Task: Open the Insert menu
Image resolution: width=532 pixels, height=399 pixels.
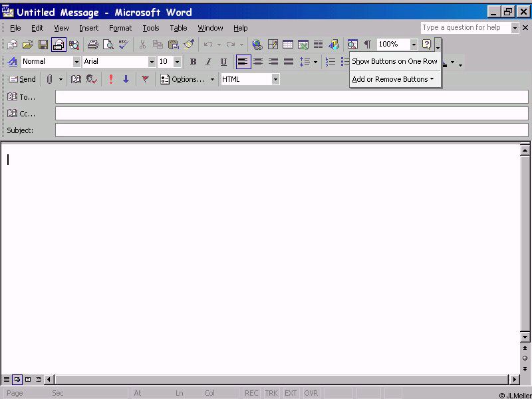Action: pos(89,28)
